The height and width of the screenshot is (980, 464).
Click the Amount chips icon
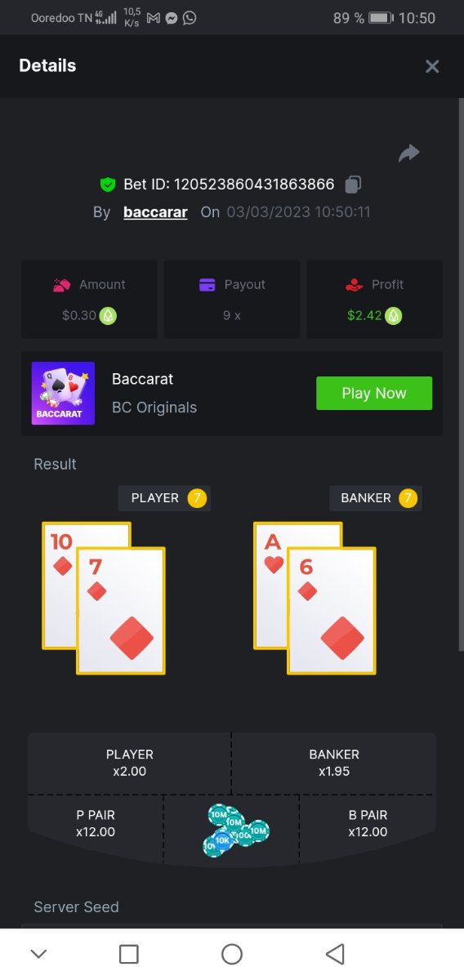(61, 285)
